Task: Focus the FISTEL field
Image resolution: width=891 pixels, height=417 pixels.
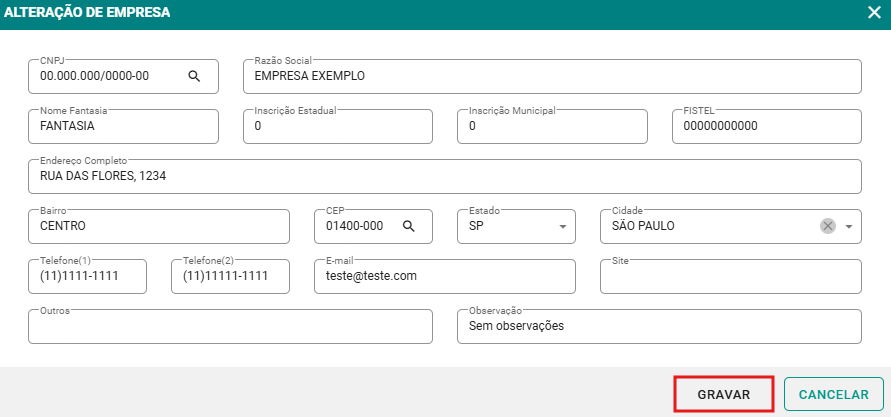Action: coord(766,127)
